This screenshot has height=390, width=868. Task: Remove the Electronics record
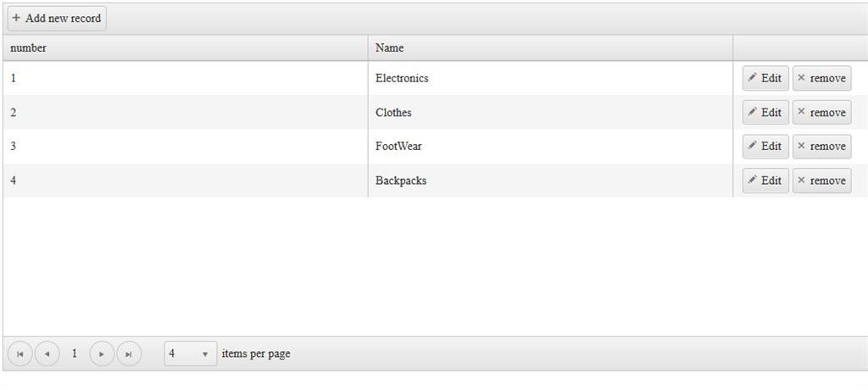(x=821, y=78)
